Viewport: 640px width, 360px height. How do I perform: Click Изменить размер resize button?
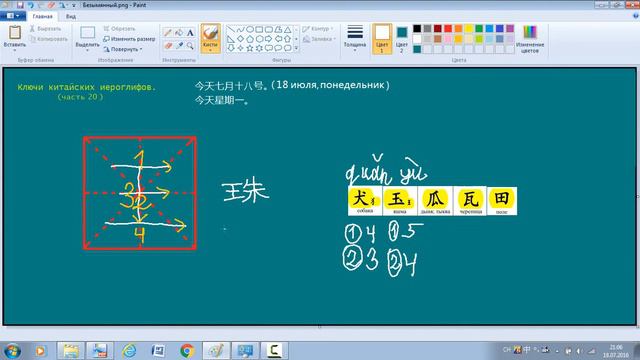pos(129,39)
